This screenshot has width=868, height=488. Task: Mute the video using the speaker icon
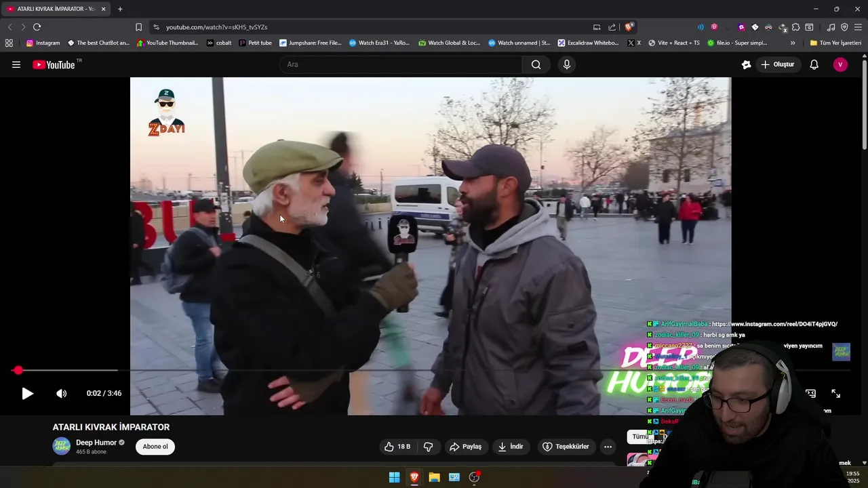coord(61,393)
